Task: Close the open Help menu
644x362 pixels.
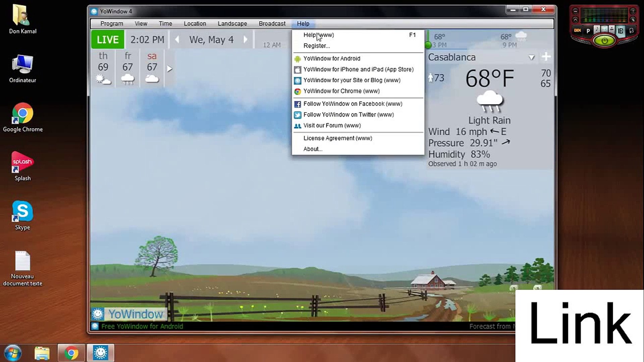Action: [x=303, y=23]
